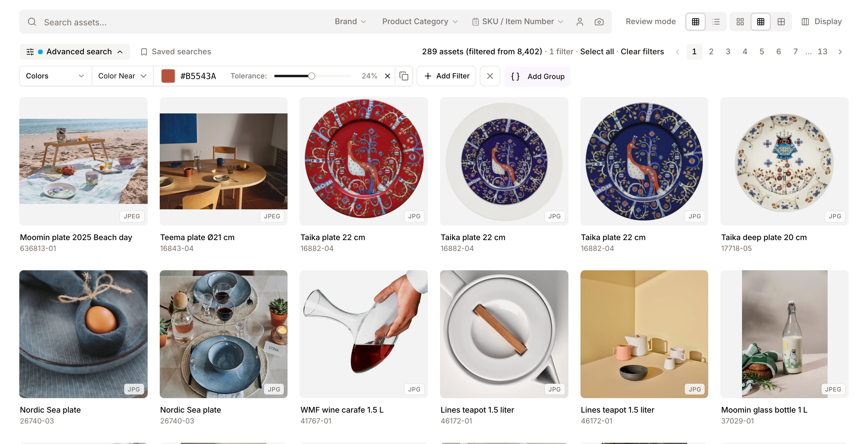Click the previous page arrow
The width and height of the screenshot is (868, 444).
pos(677,52)
